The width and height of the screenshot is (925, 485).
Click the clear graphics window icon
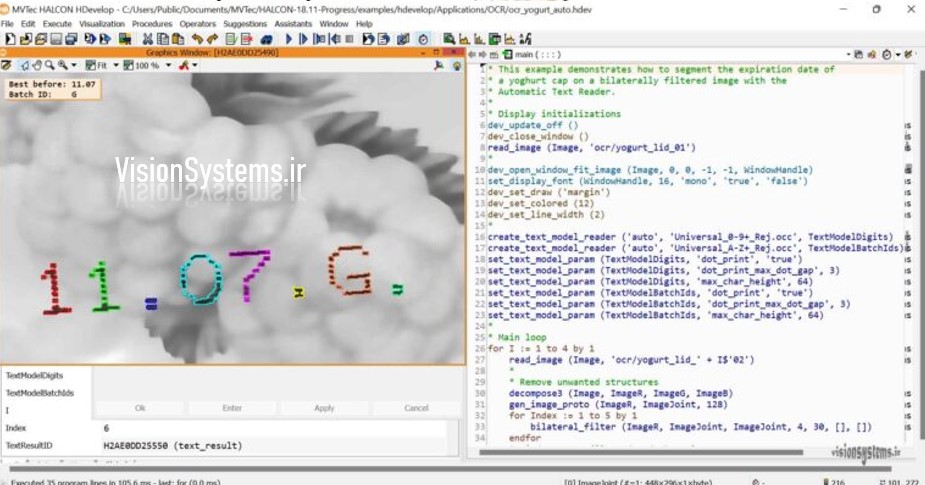(7, 65)
